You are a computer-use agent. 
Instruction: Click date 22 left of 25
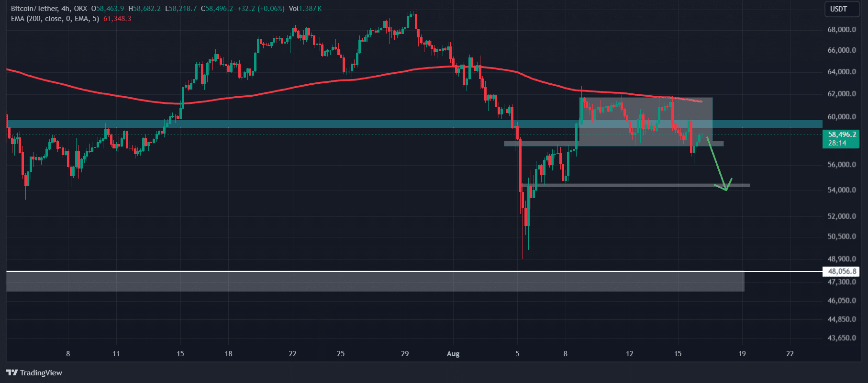292,354
